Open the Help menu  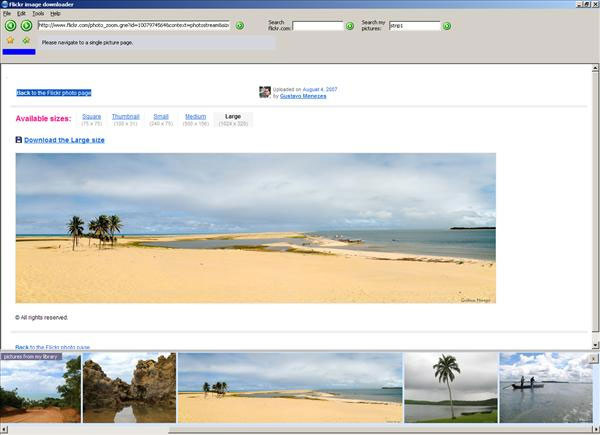click(55, 13)
